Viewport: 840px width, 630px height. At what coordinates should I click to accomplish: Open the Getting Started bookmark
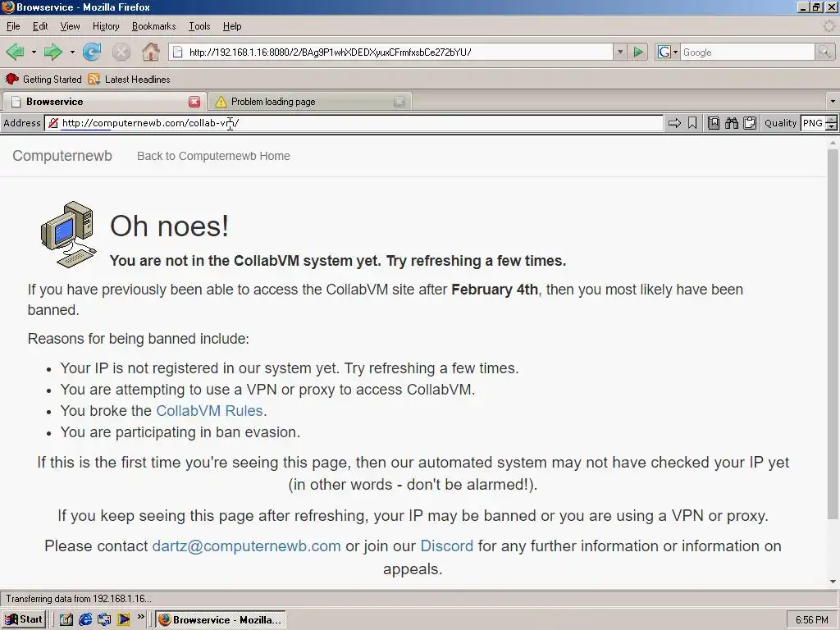point(43,80)
